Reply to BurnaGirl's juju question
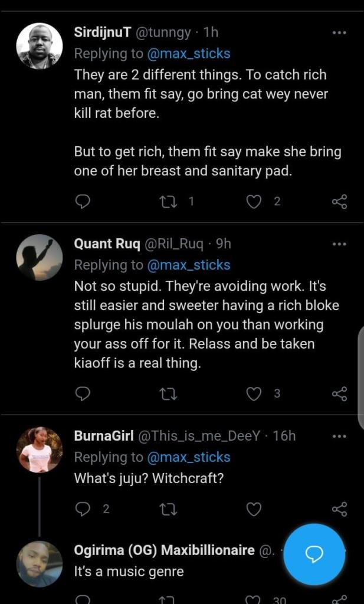The width and height of the screenshot is (364, 604). pos(83,509)
